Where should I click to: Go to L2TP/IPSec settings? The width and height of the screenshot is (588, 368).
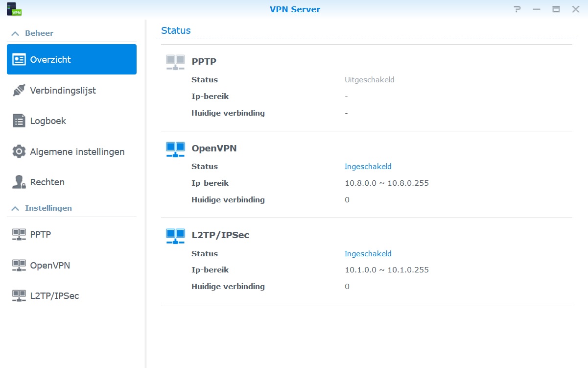pyautogui.click(x=54, y=296)
